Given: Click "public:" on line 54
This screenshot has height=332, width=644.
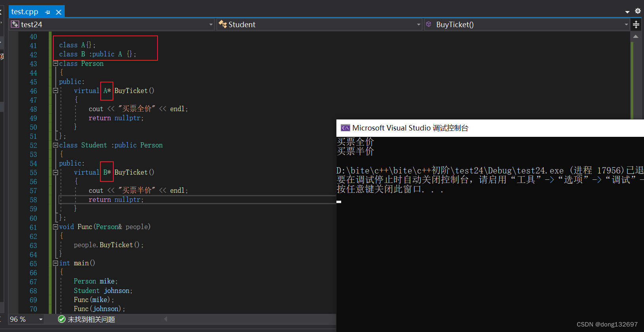Looking at the screenshot, I should tap(72, 163).
